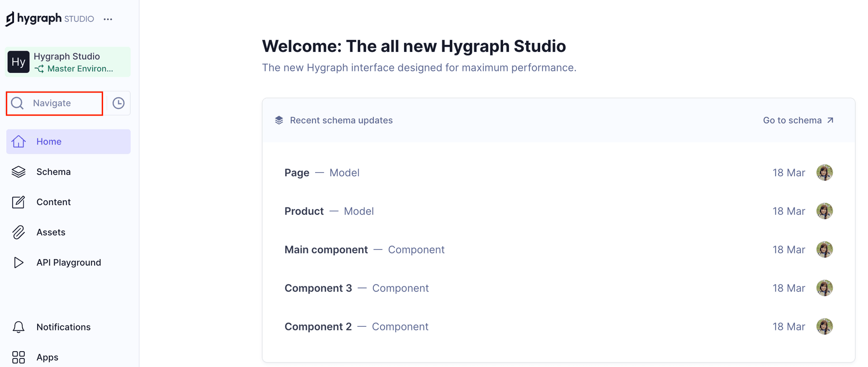Click the magnifier icon in Navigate box
868x367 pixels.
coord(17,104)
